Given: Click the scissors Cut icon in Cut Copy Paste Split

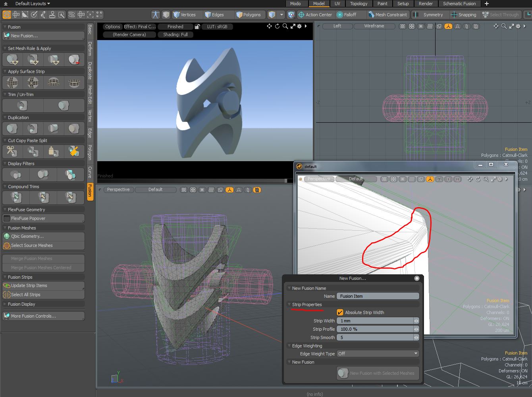Looking at the screenshot, I should (12, 151).
